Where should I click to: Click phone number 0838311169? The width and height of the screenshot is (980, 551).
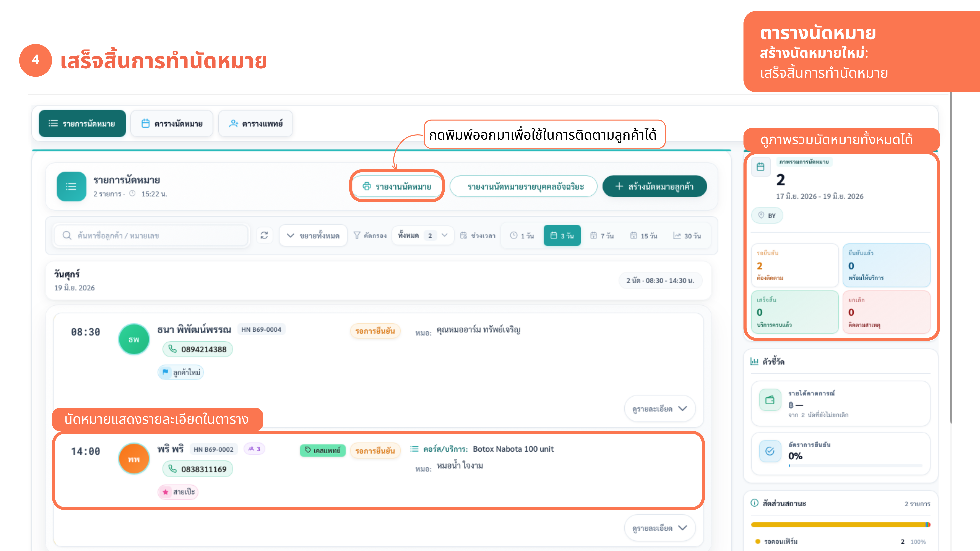tap(198, 469)
